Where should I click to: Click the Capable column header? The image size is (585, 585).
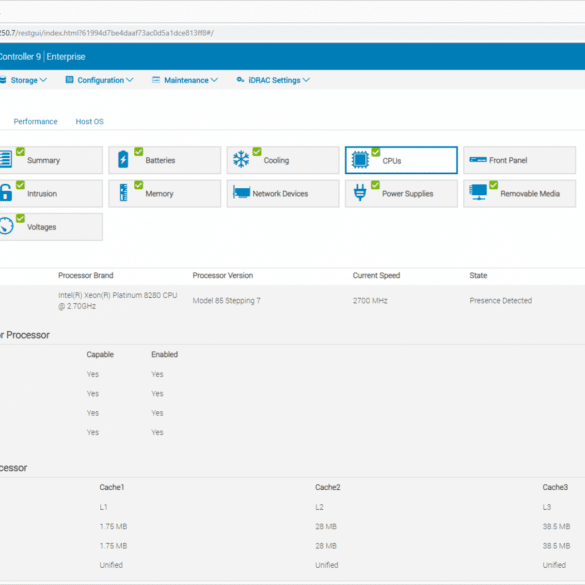[100, 354]
